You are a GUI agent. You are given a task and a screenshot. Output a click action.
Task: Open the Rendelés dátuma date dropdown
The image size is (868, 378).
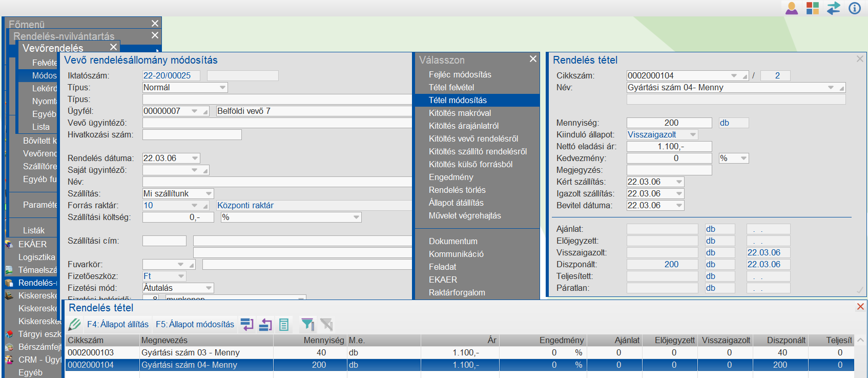[x=195, y=158]
